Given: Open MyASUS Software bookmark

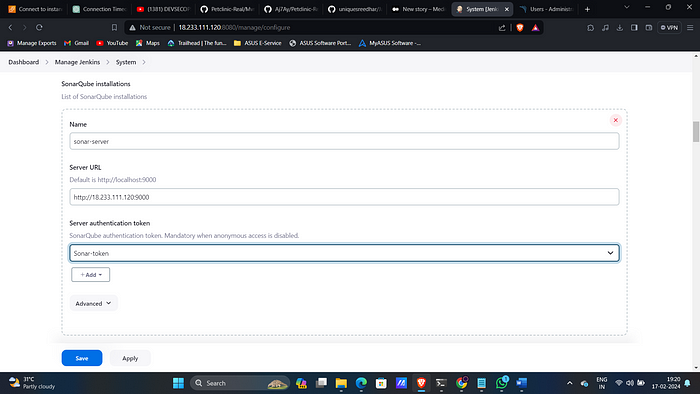Looking at the screenshot, I should [x=390, y=43].
